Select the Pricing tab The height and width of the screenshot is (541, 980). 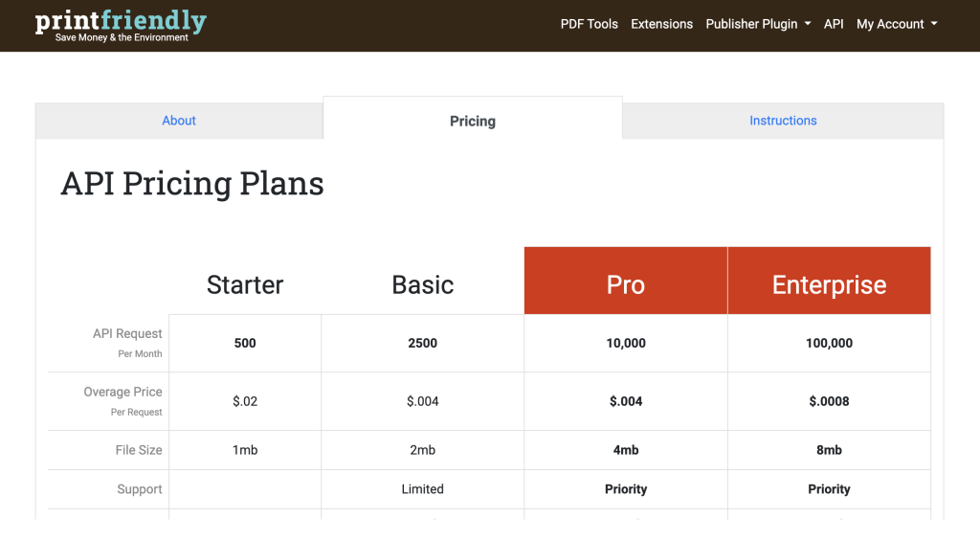click(473, 121)
